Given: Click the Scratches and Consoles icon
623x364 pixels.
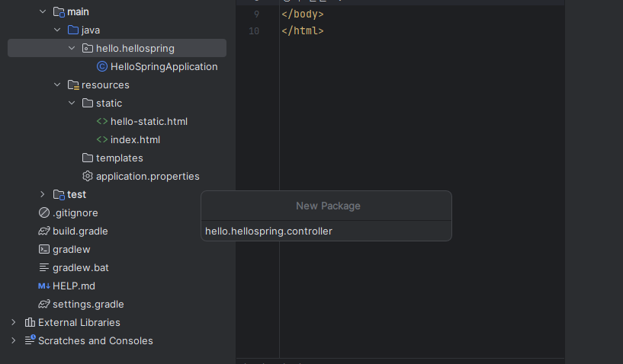Looking at the screenshot, I should 30,341.
